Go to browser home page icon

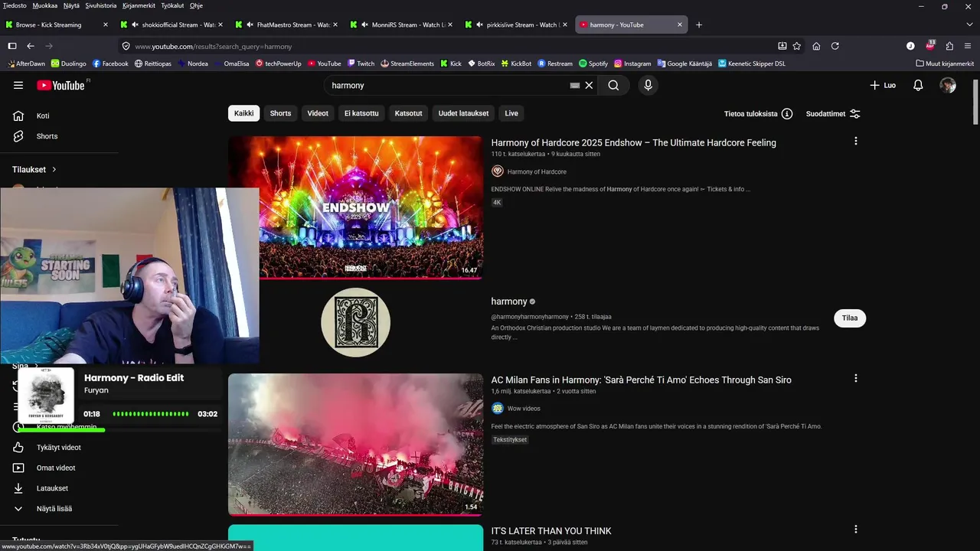816,46
